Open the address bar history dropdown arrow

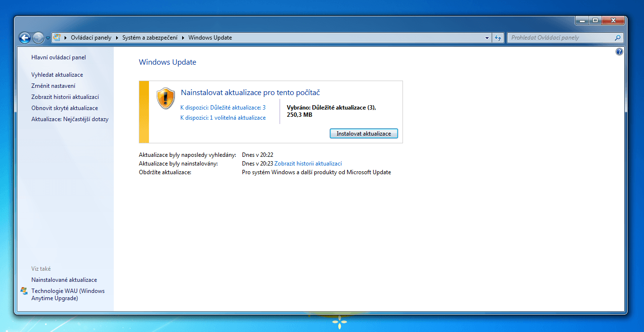(x=487, y=37)
